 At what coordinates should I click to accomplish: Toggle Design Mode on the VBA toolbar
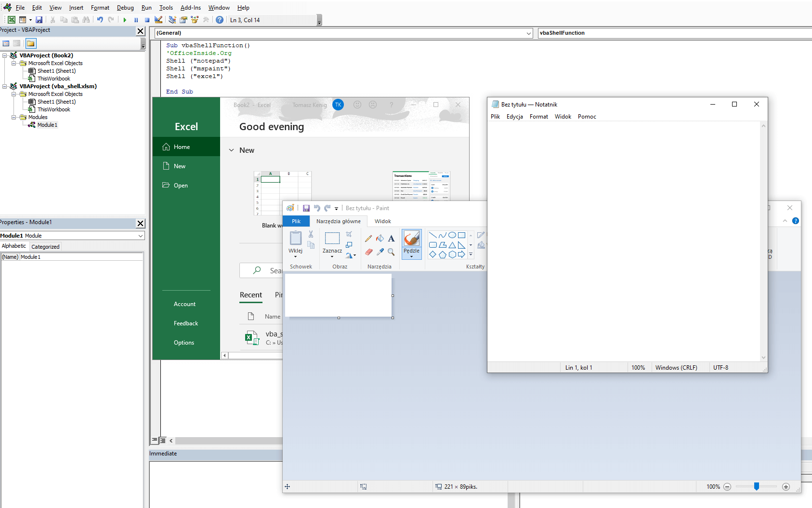point(158,20)
